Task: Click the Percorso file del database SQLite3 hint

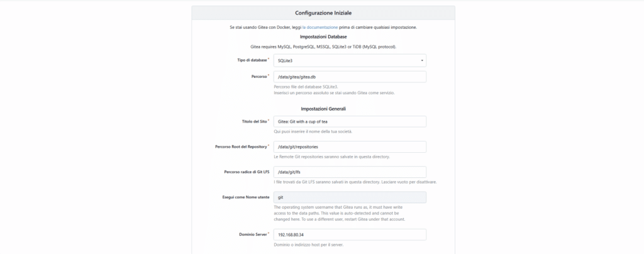Action: pos(306,87)
